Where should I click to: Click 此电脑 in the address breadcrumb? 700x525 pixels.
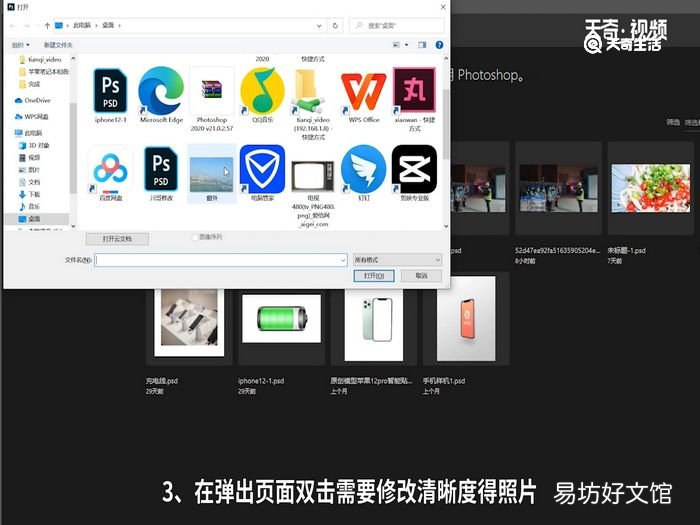pos(82,25)
